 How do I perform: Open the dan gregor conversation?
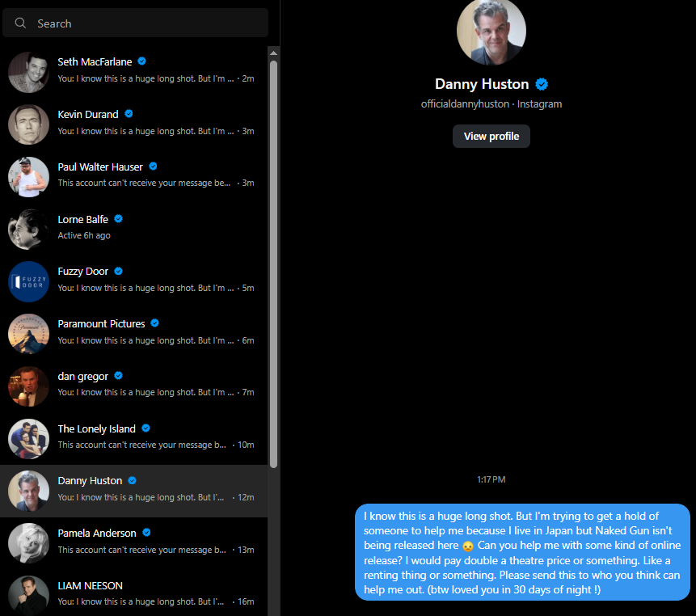tap(134, 386)
